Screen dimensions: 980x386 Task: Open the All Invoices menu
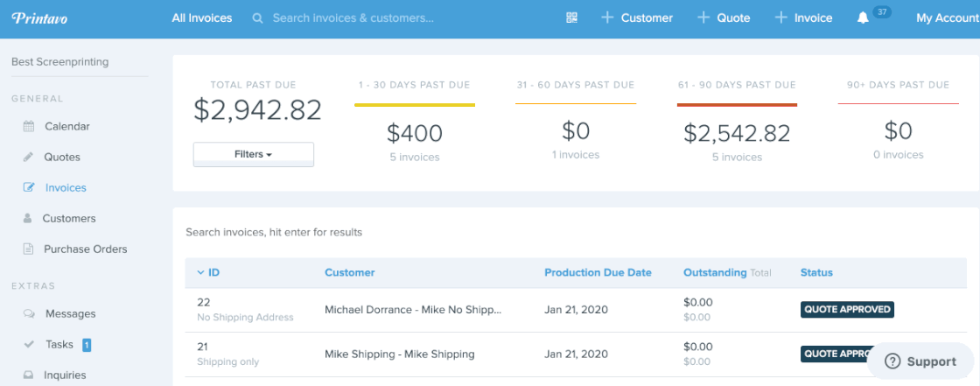(x=202, y=18)
